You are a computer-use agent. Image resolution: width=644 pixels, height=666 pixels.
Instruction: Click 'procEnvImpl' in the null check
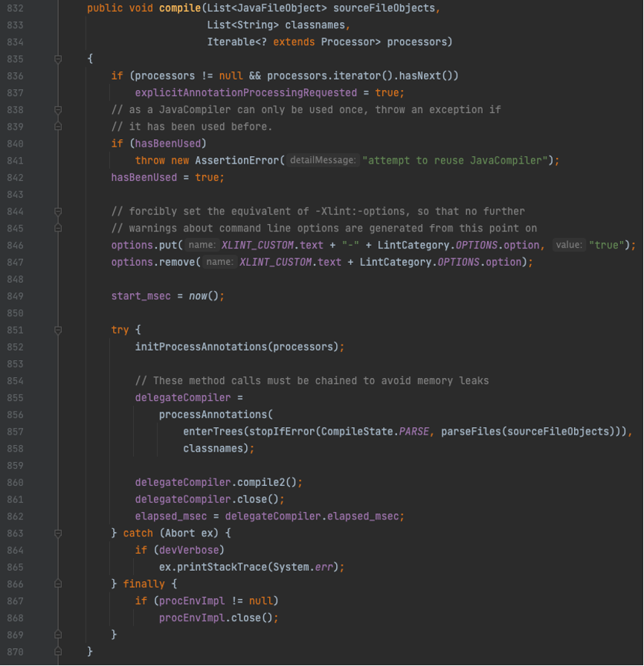[192, 601]
